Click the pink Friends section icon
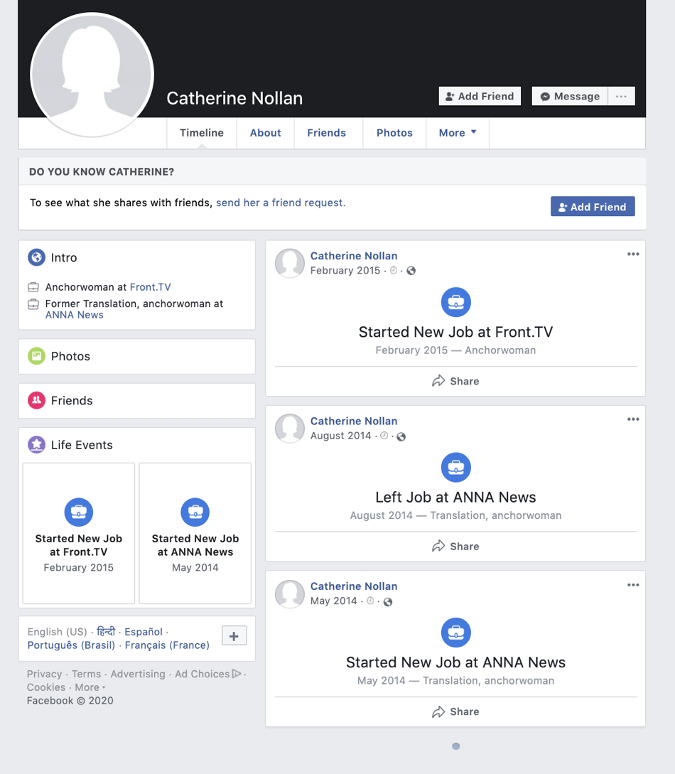Image resolution: width=675 pixels, height=774 pixels. [37, 400]
